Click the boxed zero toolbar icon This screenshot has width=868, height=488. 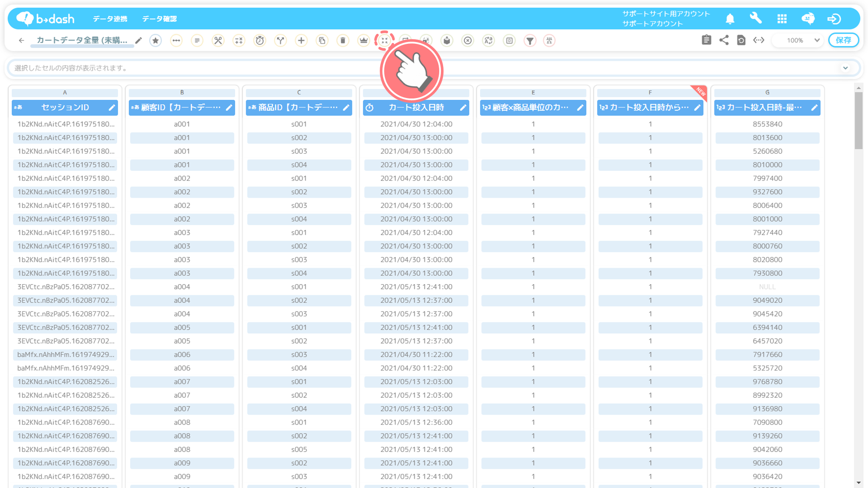tap(510, 40)
